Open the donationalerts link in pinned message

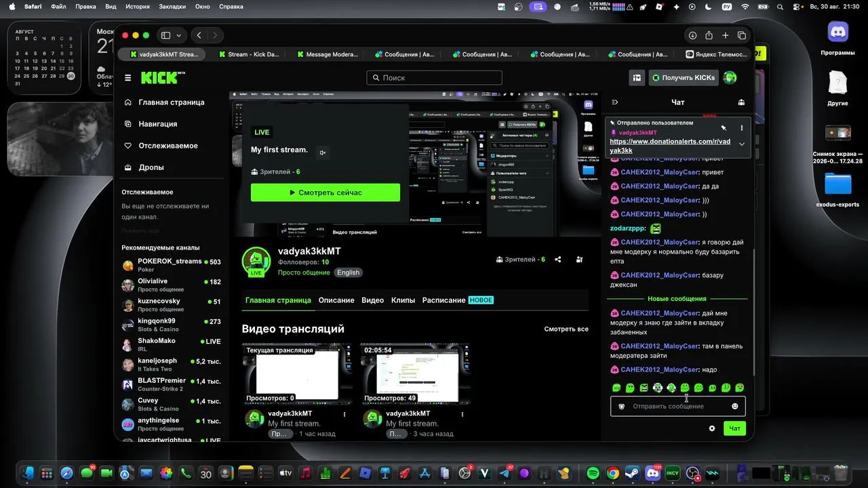(x=670, y=146)
